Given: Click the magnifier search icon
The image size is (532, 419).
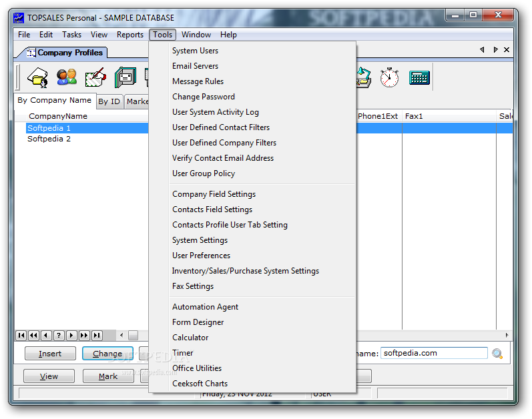Looking at the screenshot, I should (497, 354).
